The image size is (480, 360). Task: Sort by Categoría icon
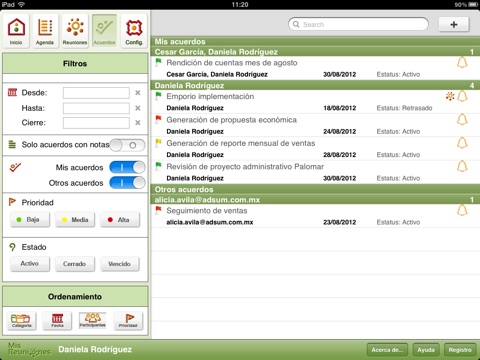point(22,321)
